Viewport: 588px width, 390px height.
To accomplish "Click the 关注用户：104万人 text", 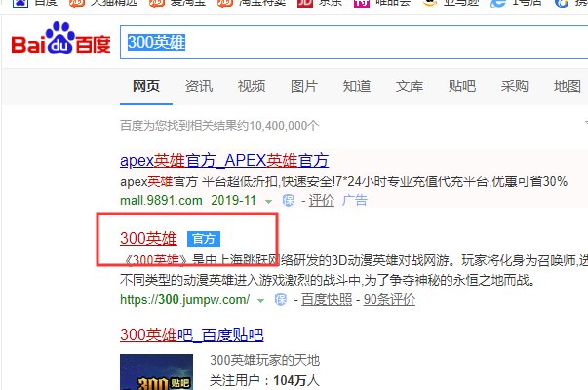I will [265, 380].
